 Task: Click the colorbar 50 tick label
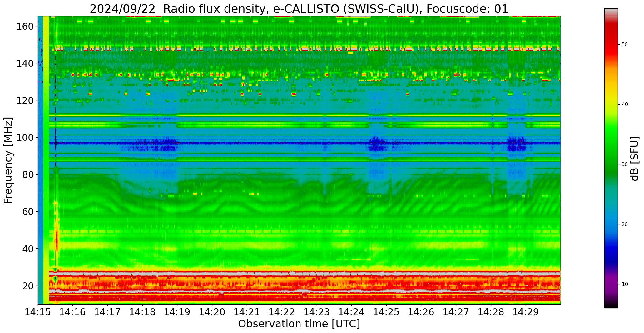coord(624,45)
